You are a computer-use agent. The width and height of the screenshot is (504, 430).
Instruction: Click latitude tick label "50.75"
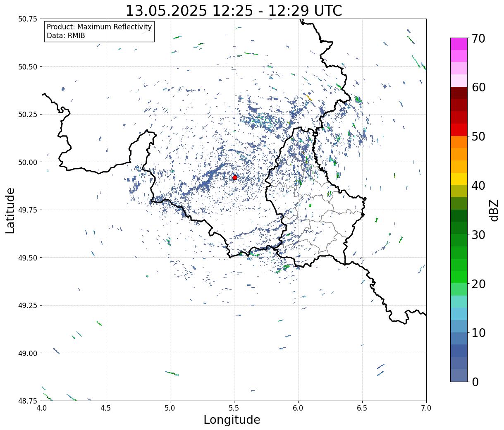28,19
